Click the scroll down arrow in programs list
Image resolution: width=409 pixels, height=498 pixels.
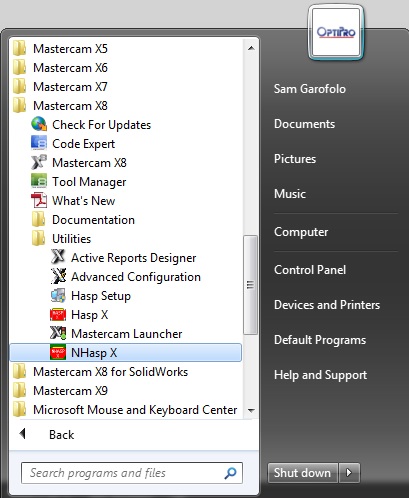tap(251, 410)
